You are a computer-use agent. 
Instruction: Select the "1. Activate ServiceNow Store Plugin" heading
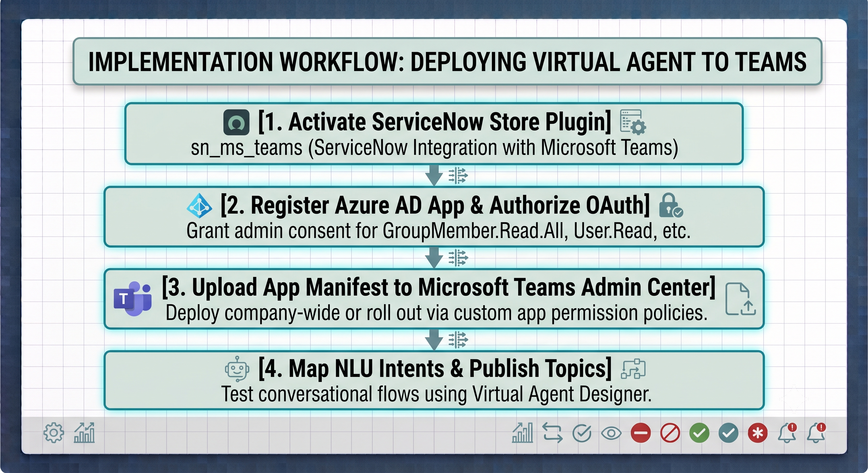435,122
